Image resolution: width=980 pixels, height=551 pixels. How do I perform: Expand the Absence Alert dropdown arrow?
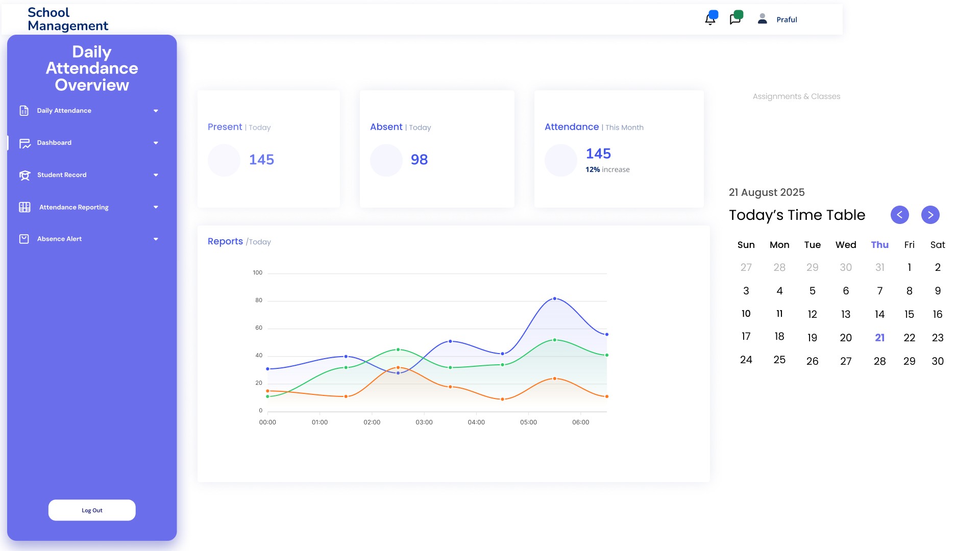tap(156, 239)
